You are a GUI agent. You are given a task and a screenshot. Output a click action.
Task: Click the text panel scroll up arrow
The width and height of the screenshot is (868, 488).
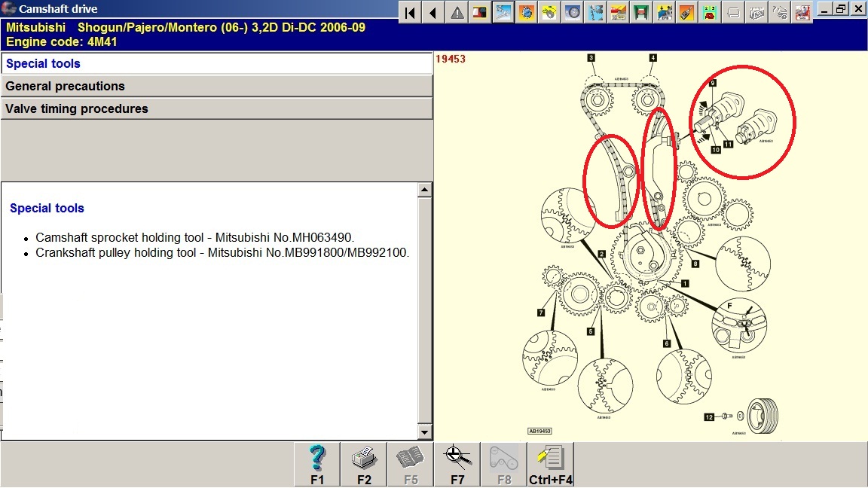(425, 190)
